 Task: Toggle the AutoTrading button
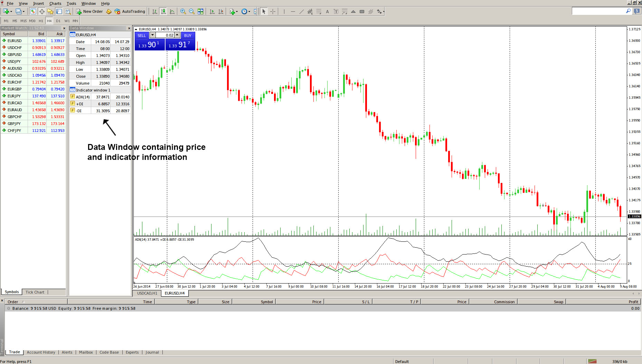pyautogui.click(x=130, y=11)
